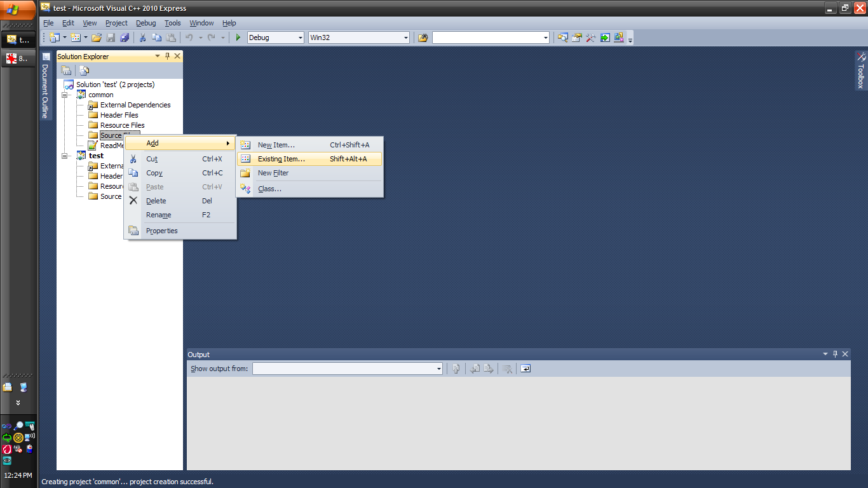
Task: Open the Properties Window toolbar icon
Action: (x=577, y=37)
